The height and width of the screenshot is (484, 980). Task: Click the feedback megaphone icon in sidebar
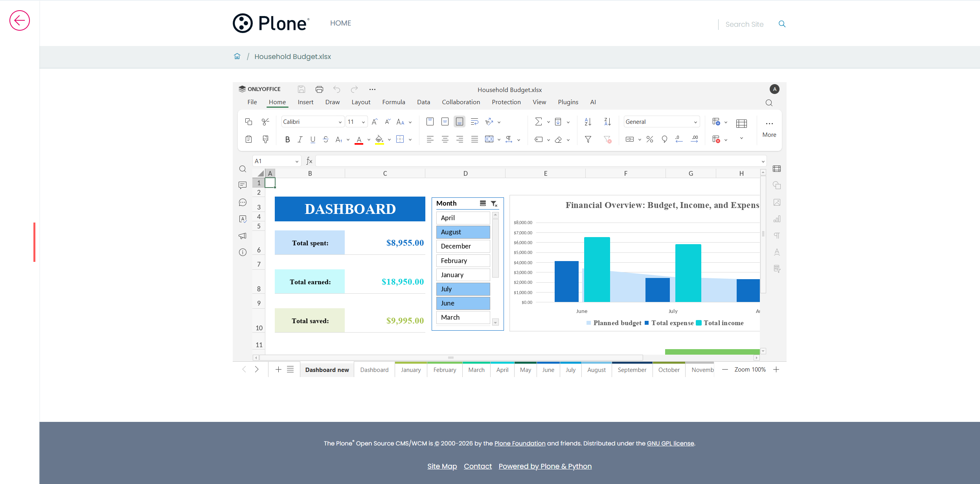[x=243, y=236]
